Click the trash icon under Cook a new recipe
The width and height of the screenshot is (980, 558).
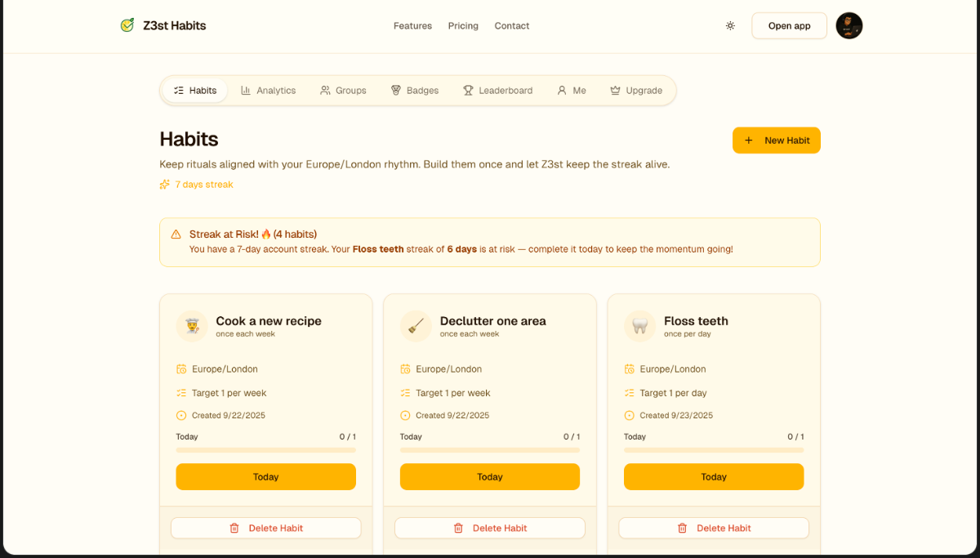click(x=234, y=529)
